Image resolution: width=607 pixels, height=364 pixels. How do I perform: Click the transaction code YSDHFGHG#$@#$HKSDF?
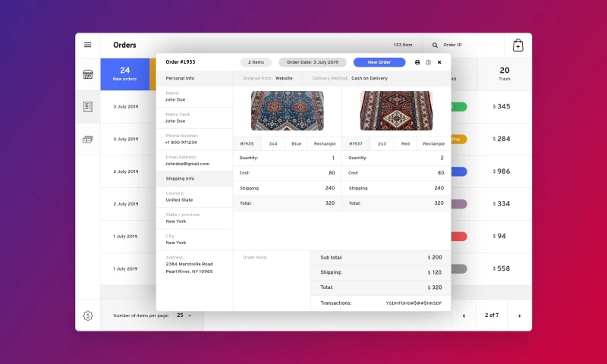414,303
